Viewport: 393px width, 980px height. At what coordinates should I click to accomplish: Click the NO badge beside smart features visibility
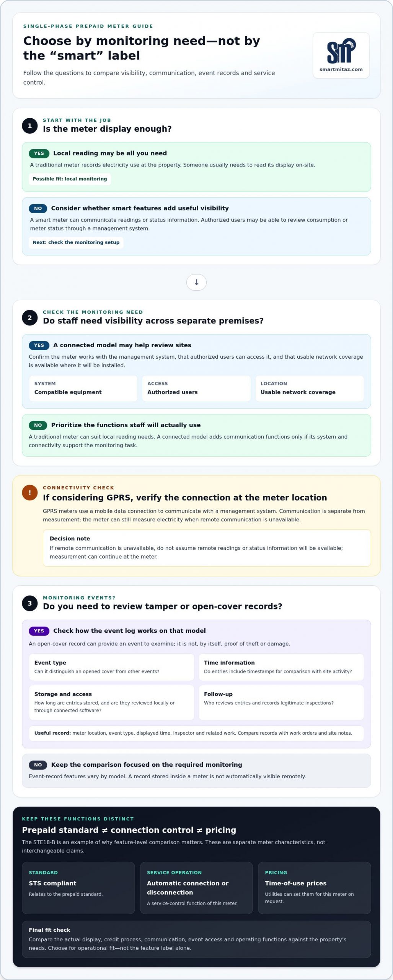click(38, 208)
